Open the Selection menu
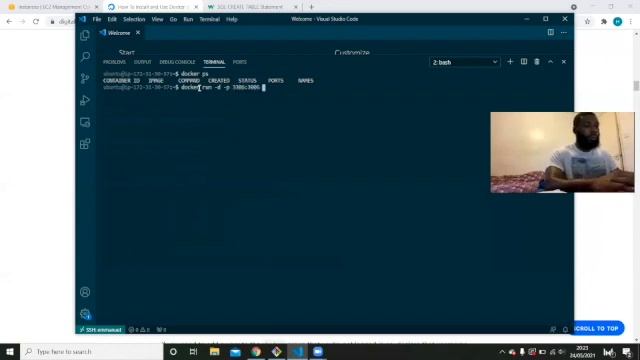The width and height of the screenshot is (640, 360). (x=134, y=19)
